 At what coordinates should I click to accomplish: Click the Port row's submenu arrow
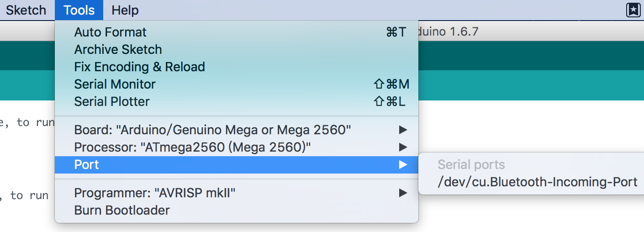point(402,165)
